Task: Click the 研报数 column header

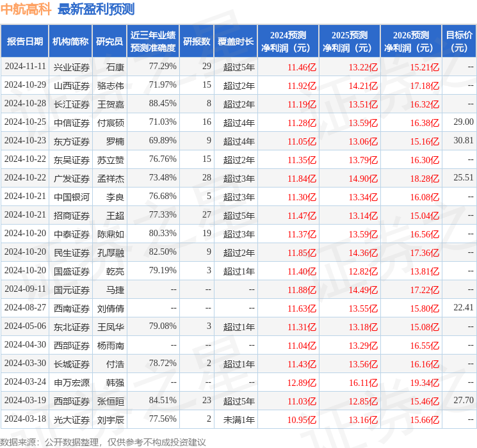Action: 197,42
